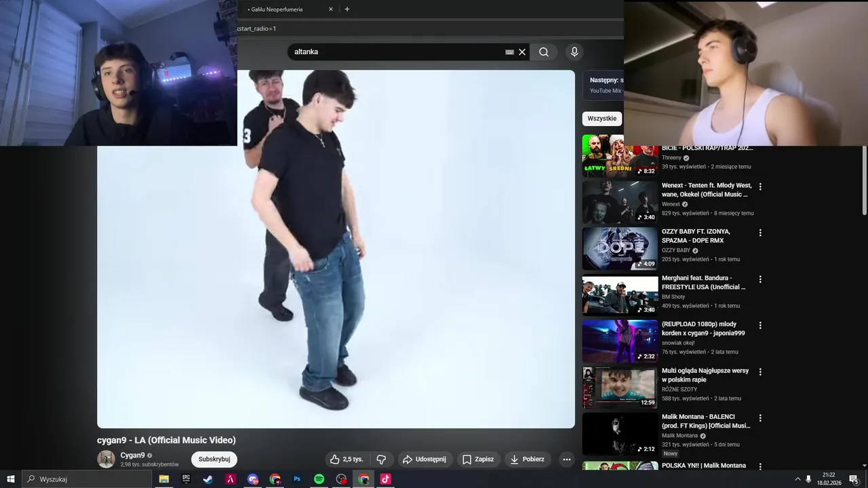Open 'Multi ogląda Najgłupsze wersy' title
This screenshot has width=868, height=488.
705,375
